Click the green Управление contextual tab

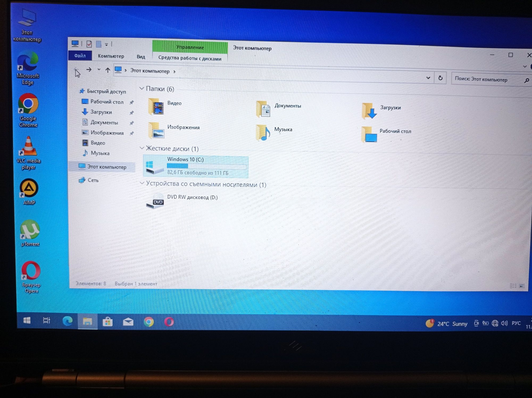pos(190,47)
